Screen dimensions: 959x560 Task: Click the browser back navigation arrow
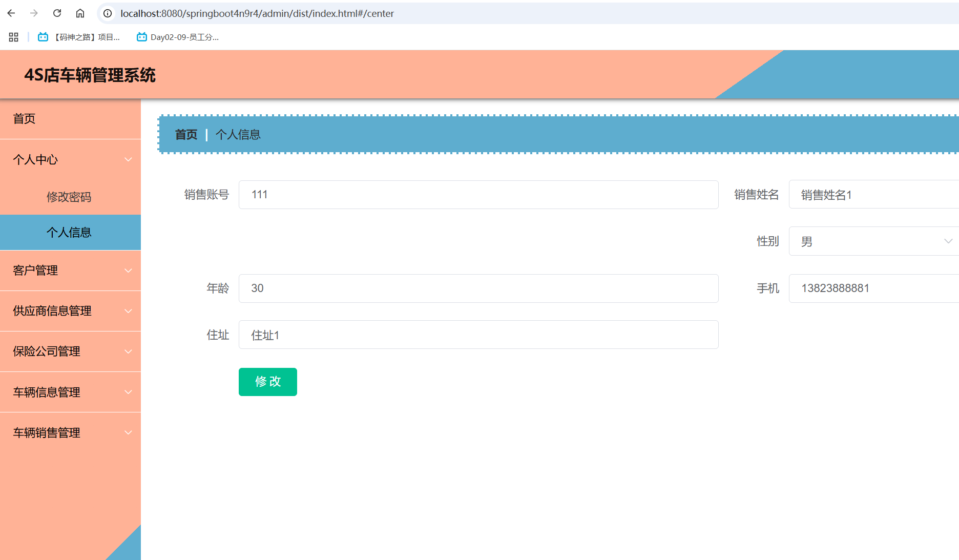(11, 13)
